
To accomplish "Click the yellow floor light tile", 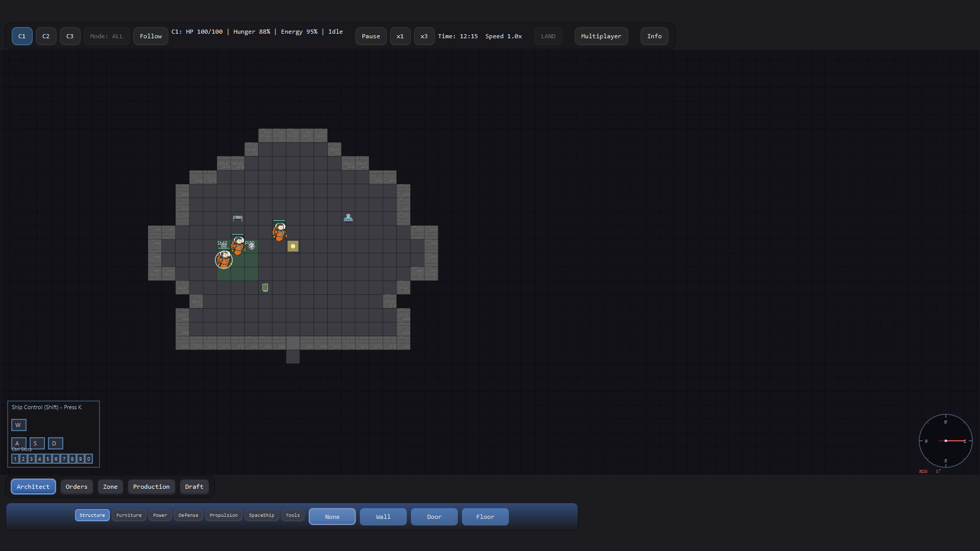I will pyautogui.click(x=293, y=246).
